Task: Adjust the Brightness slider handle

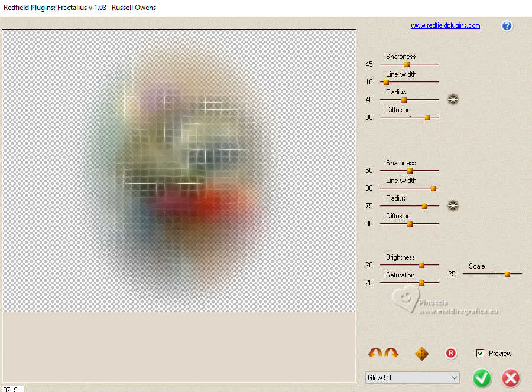Action: coord(421,265)
